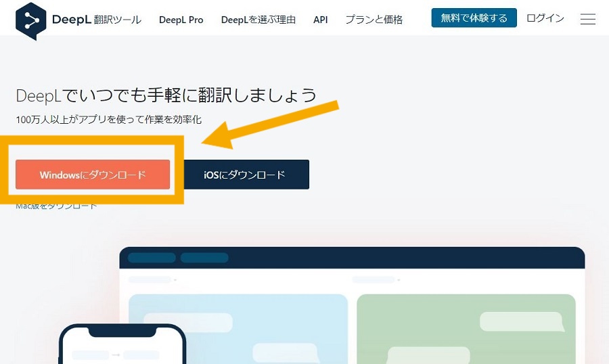609x364 pixels.
Task: Open the hamburger menu icon
Action: (x=587, y=19)
